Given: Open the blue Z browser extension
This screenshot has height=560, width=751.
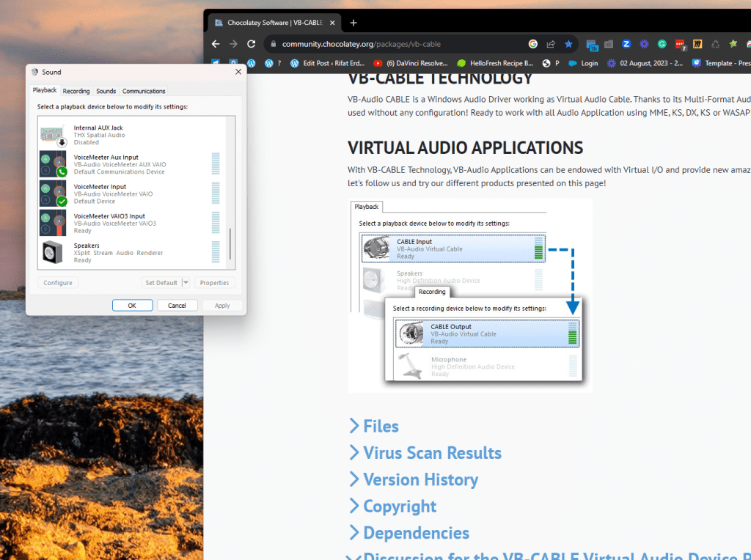Looking at the screenshot, I should 626,44.
